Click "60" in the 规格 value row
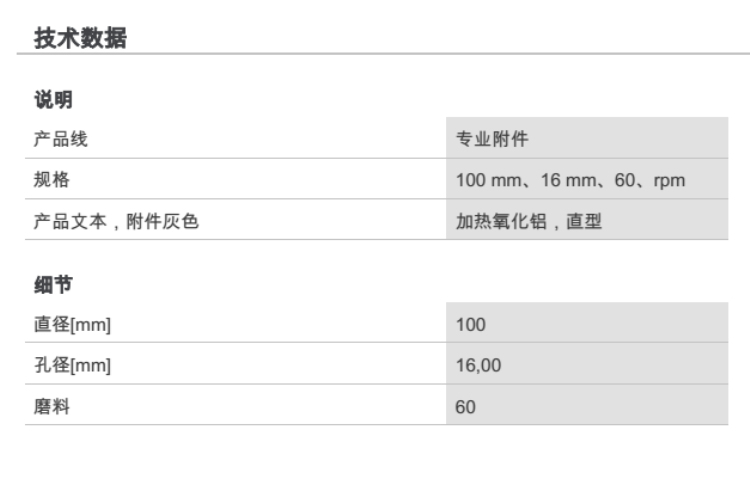Screen dimensions: 750x503 617,181
